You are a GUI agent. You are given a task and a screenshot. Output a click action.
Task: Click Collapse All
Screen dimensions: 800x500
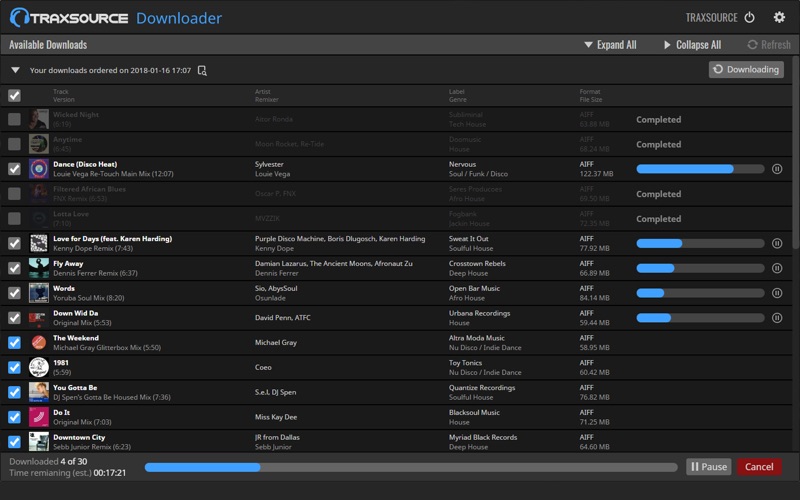[692, 44]
